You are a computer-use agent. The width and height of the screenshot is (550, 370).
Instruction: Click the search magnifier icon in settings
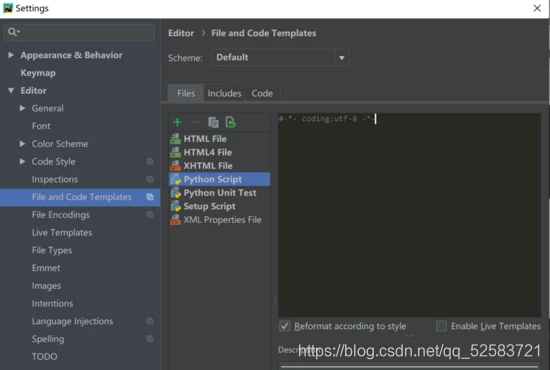coord(13,32)
